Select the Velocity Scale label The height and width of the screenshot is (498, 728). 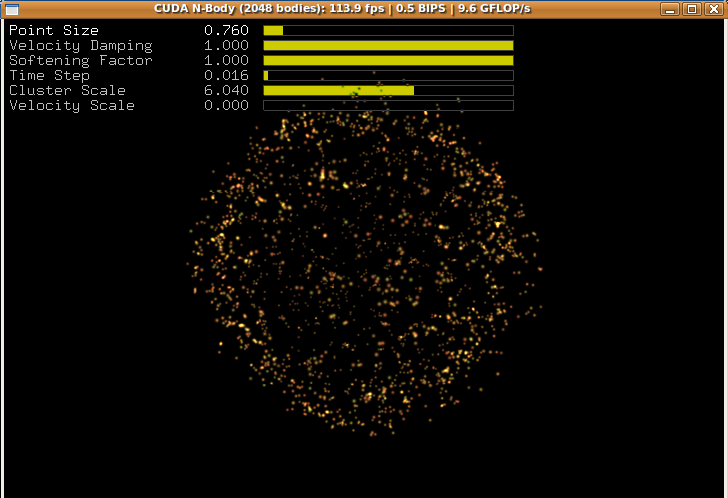click(x=72, y=106)
